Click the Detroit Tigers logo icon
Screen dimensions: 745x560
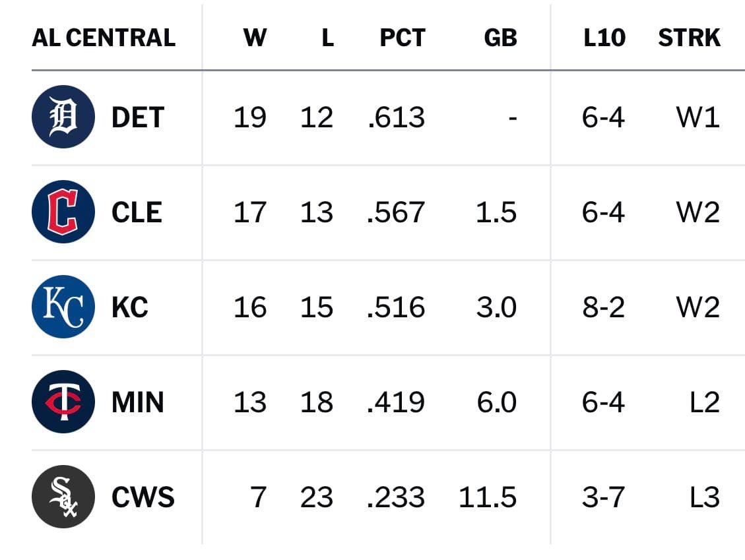63,117
